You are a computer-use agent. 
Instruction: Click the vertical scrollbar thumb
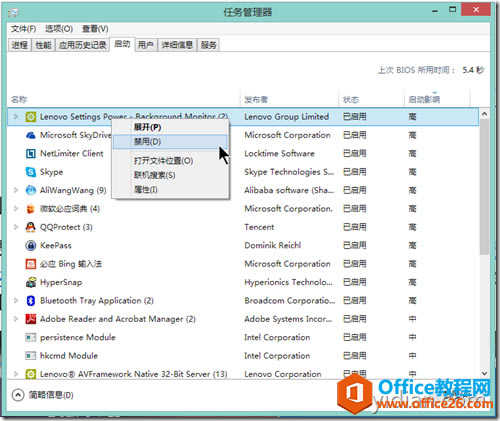pyautogui.click(x=484, y=187)
